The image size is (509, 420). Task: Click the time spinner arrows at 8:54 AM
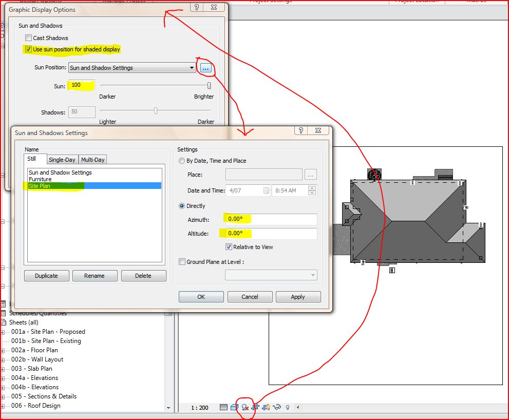pyautogui.click(x=312, y=190)
